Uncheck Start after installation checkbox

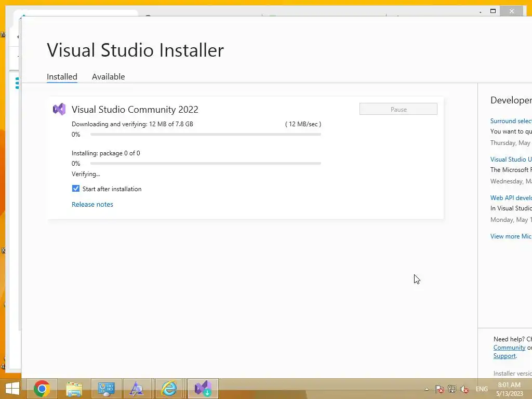pyautogui.click(x=76, y=189)
